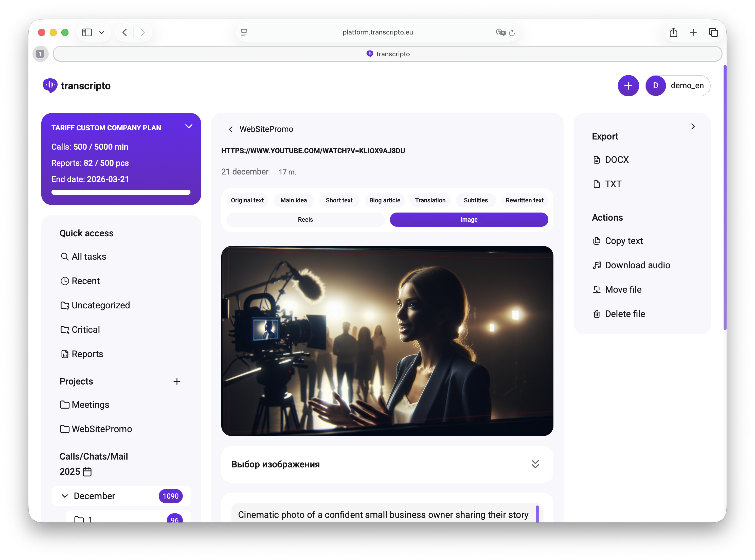Expand the Выбор изображения section
Viewport: 755px width, 560px height.
click(535, 464)
